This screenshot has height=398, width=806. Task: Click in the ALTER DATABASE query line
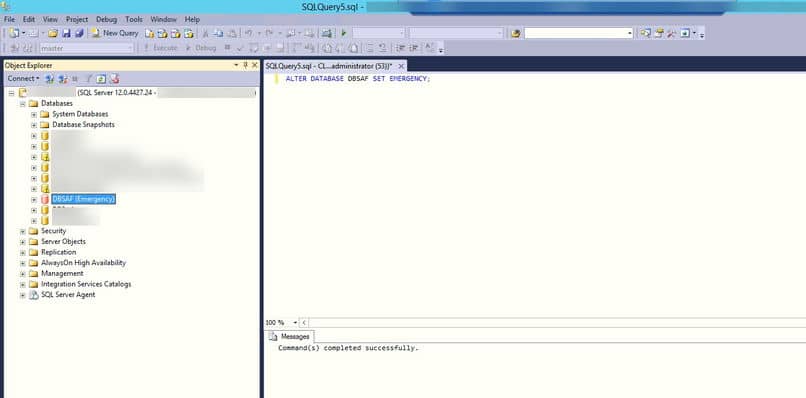(x=357, y=79)
